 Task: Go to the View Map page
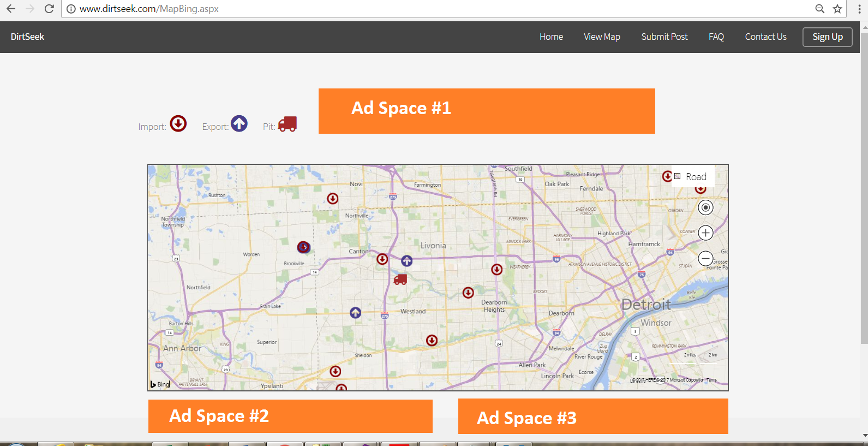coord(602,37)
